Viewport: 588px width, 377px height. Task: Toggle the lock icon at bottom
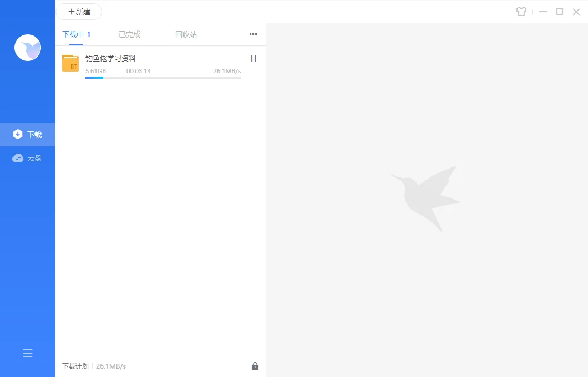click(x=255, y=366)
